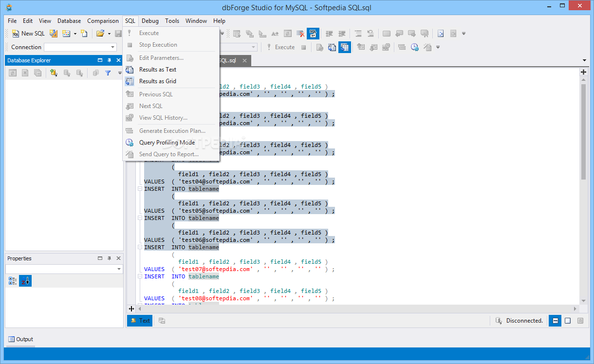The width and height of the screenshot is (594, 364).
Task: Click the Next SQL toolbar icon
Action: tap(373, 47)
